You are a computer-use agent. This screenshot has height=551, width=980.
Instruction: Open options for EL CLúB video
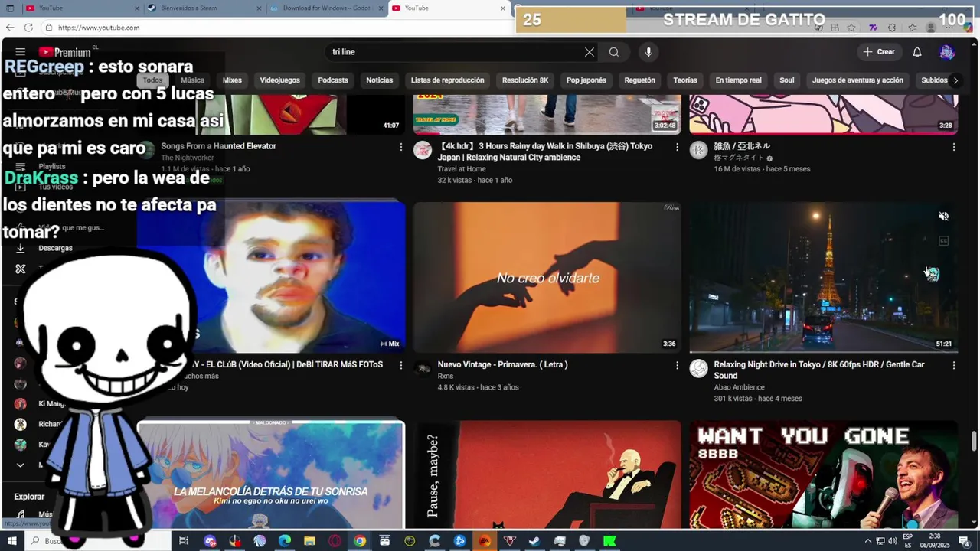(x=400, y=366)
